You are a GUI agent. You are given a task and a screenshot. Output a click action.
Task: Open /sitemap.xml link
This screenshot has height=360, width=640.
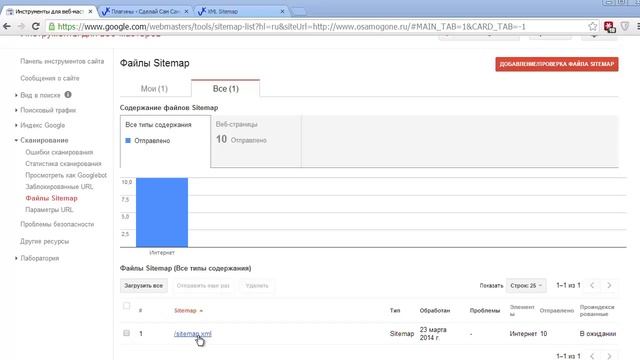[x=193, y=333]
